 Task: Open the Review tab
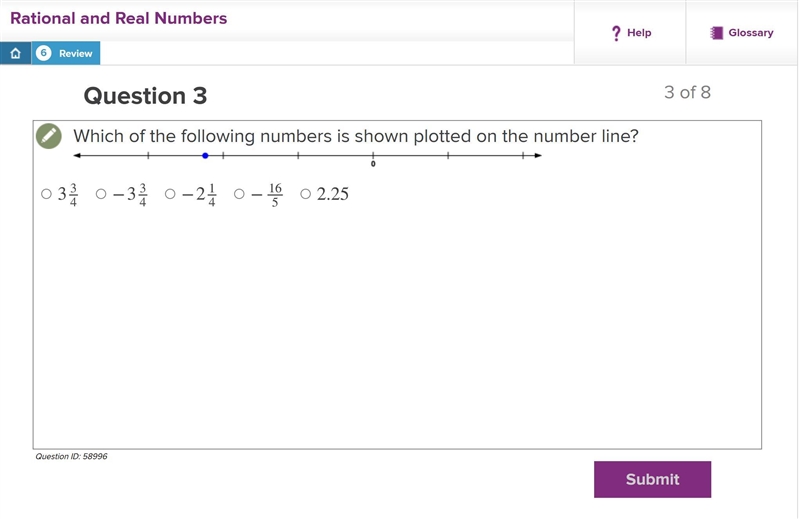66,53
